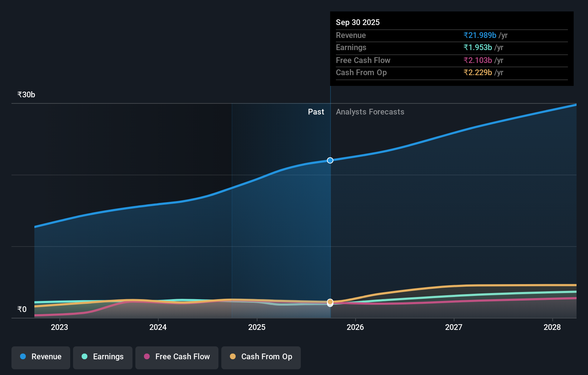This screenshot has height=375, width=588.
Task: Select the Revenue data point marker on the chart
Action: click(x=330, y=160)
